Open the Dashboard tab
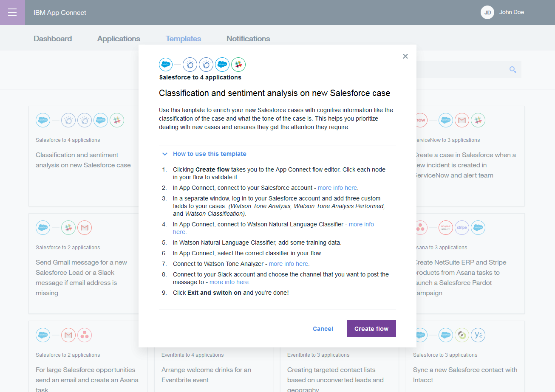The width and height of the screenshot is (555, 392). tap(53, 39)
